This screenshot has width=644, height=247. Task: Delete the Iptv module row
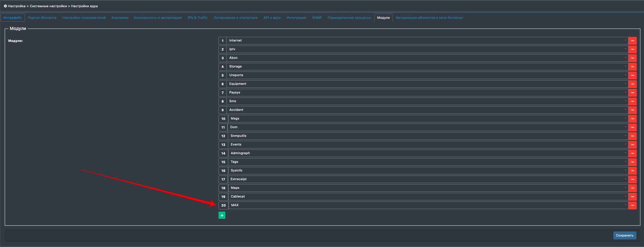click(632, 49)
